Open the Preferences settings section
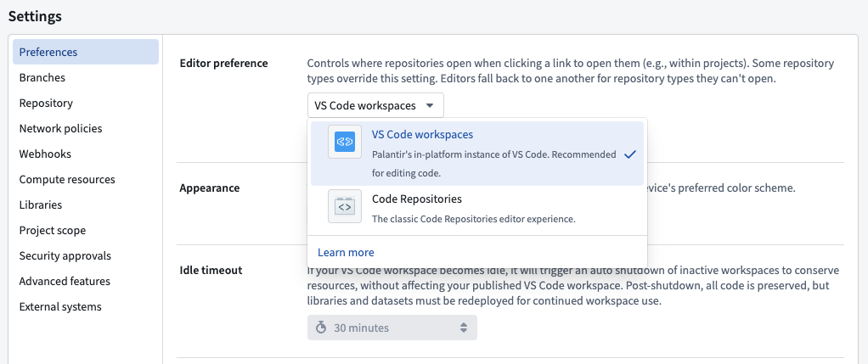 86,52
